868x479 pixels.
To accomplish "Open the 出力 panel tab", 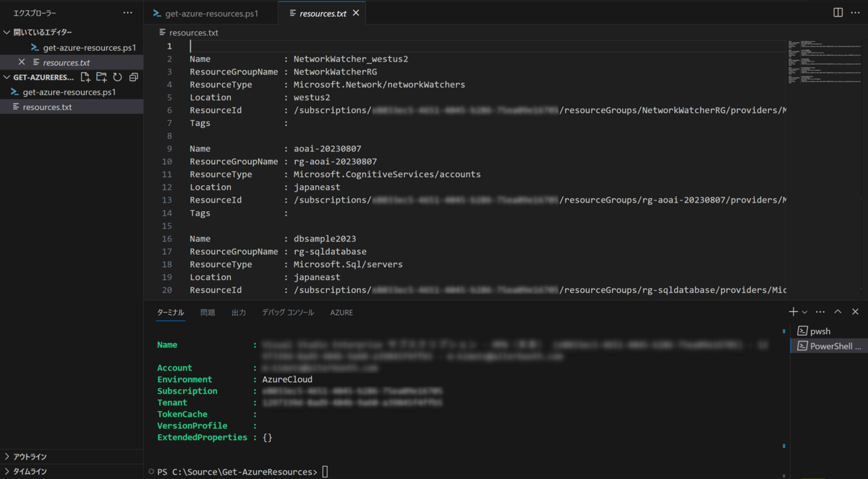I will coord(239,313).
